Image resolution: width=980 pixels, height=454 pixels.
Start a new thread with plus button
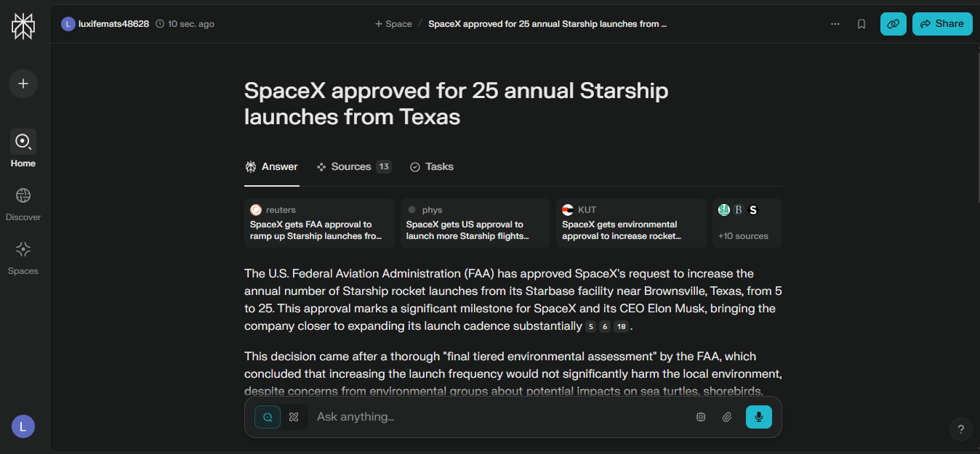click(x=23, y=84)
